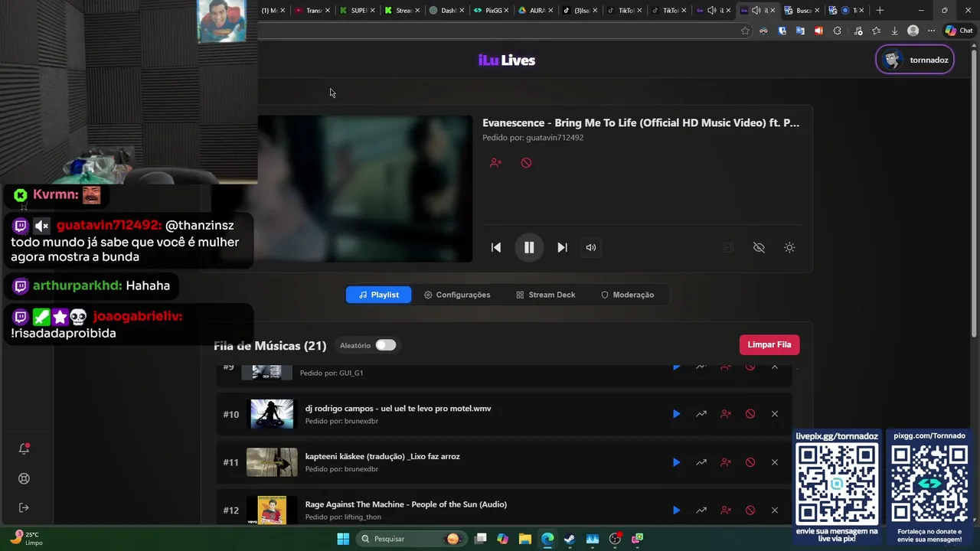Click the Limpar Fila button

[769, 344]
